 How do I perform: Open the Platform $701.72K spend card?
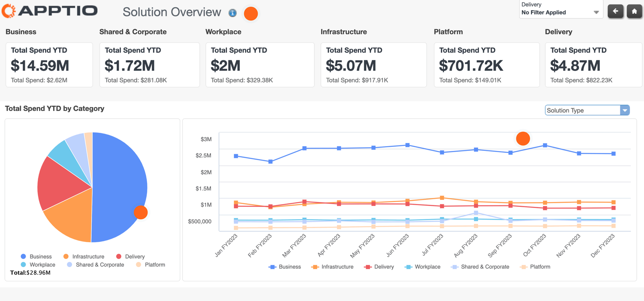(x=487, y=65)
